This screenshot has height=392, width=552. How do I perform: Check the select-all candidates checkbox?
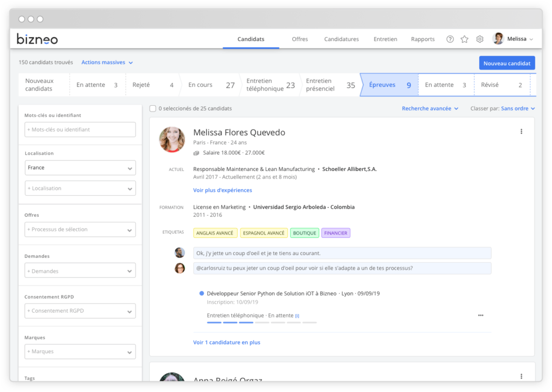click(x=153, y=108)
